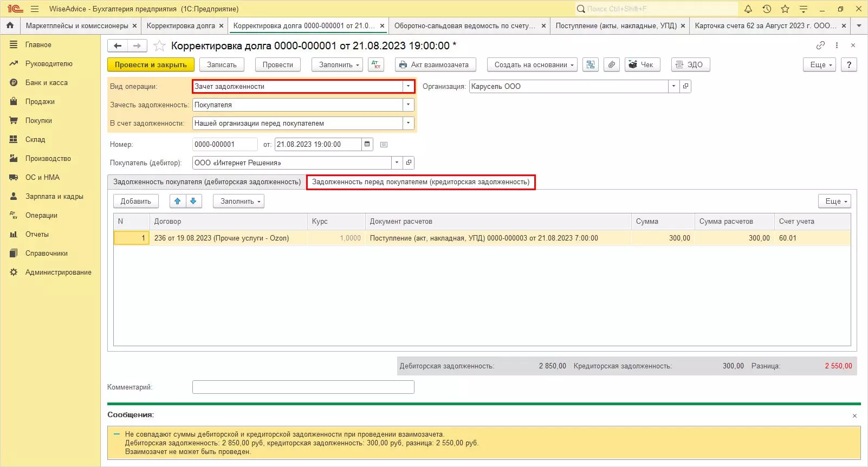Screen dimensions: 868x467
Task: Expand the Организация field dropdown
Action: point(673,86)
